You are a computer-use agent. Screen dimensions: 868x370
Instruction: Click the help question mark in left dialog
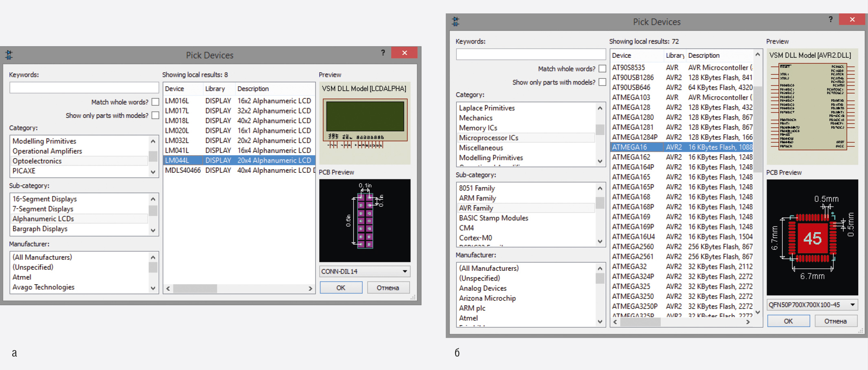383,53
